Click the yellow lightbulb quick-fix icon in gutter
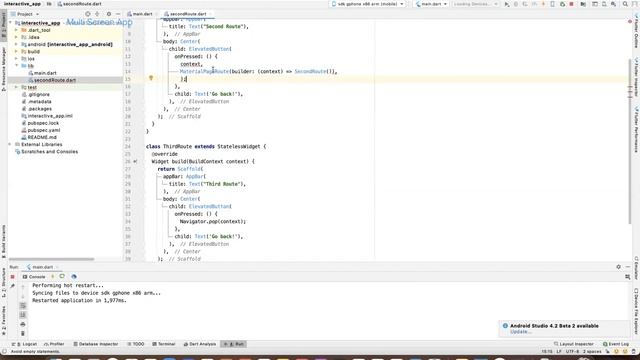The image size is (640, 360). [151, 78]
